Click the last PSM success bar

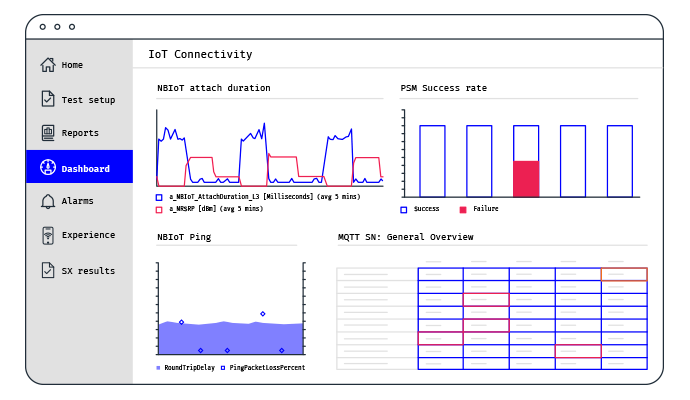[620, 161]
